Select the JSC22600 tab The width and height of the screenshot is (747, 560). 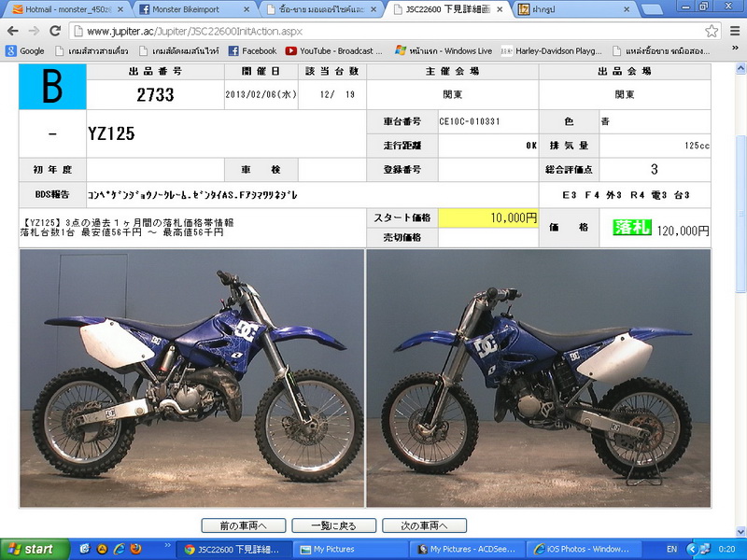click(x=447, y=9)
